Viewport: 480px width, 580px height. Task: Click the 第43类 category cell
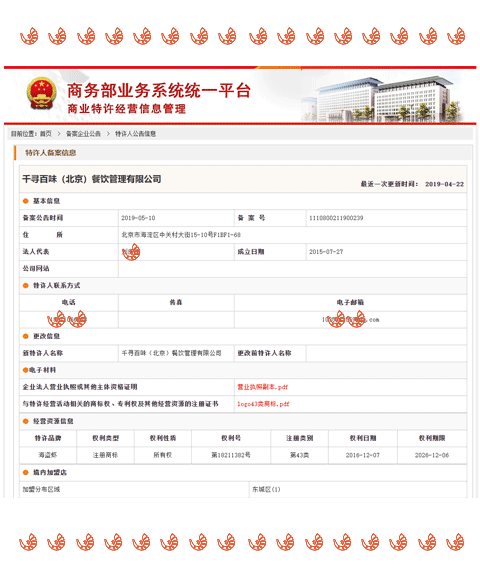(x=300, y=455)
